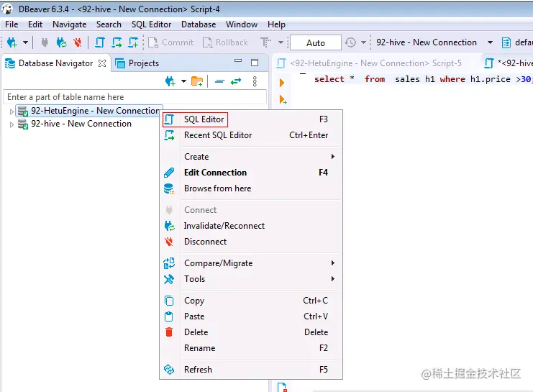Open navigator New Connection dropdown arrow

click(x=183, y=81)
